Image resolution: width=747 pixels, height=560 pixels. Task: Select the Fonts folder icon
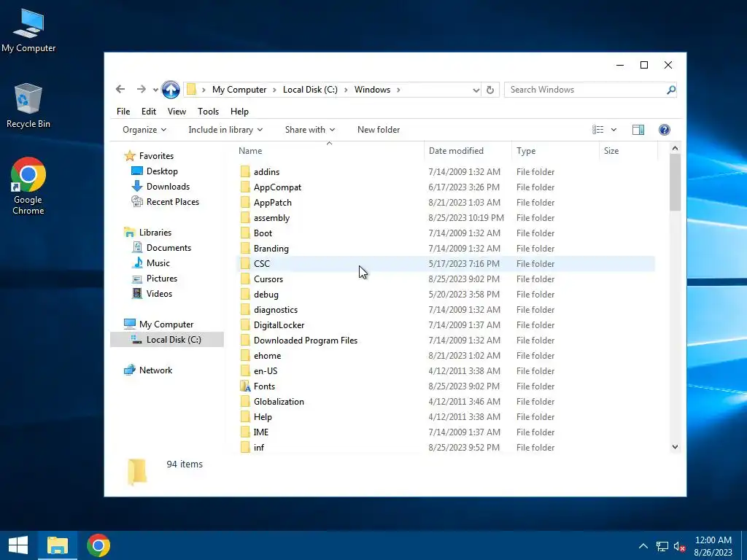coord(245,386)
